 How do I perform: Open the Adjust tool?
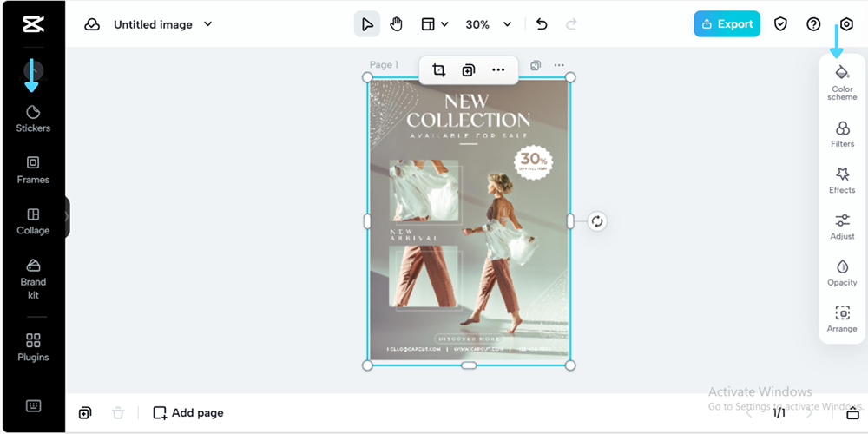click(842, 227)
